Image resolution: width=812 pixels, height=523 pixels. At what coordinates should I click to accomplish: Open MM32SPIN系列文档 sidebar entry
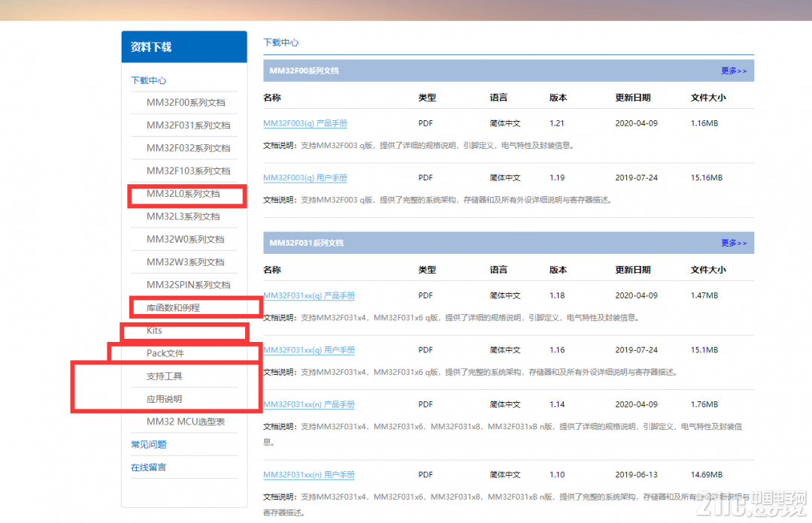point(189,285)
